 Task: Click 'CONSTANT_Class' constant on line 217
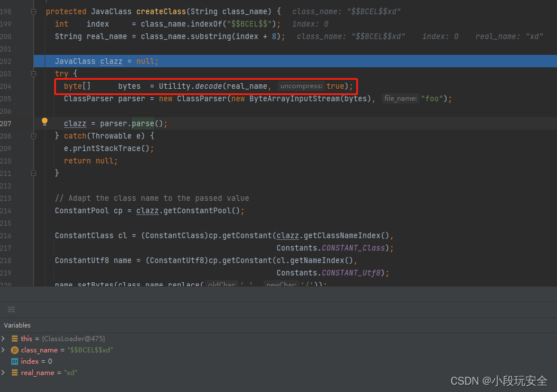(x=353, y=248)
